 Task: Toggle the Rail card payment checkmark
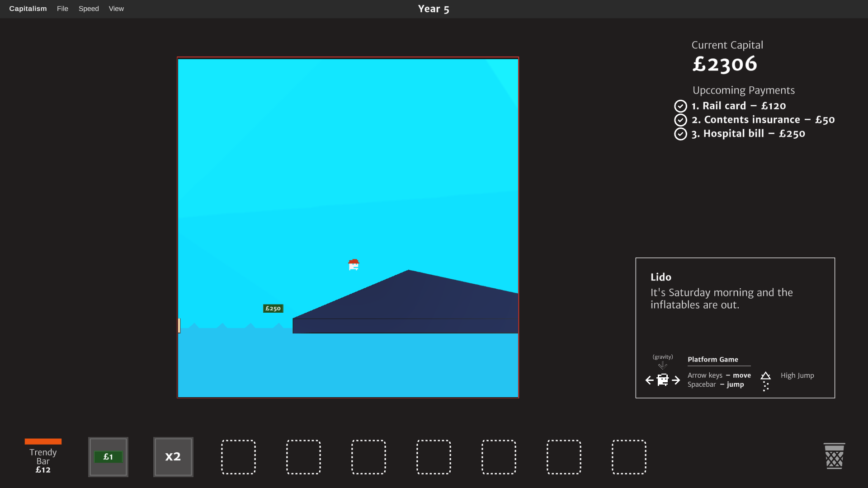680,106
